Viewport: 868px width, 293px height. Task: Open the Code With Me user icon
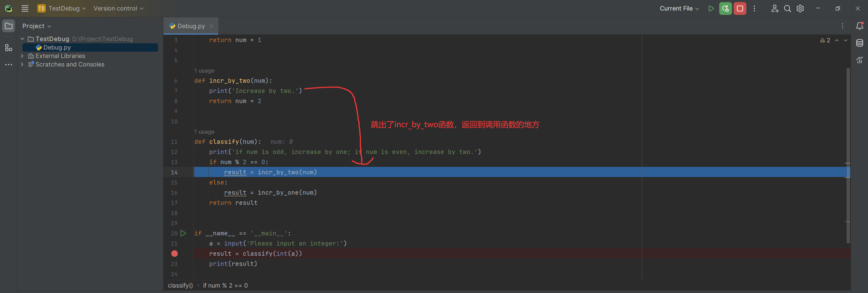[775, 8]
